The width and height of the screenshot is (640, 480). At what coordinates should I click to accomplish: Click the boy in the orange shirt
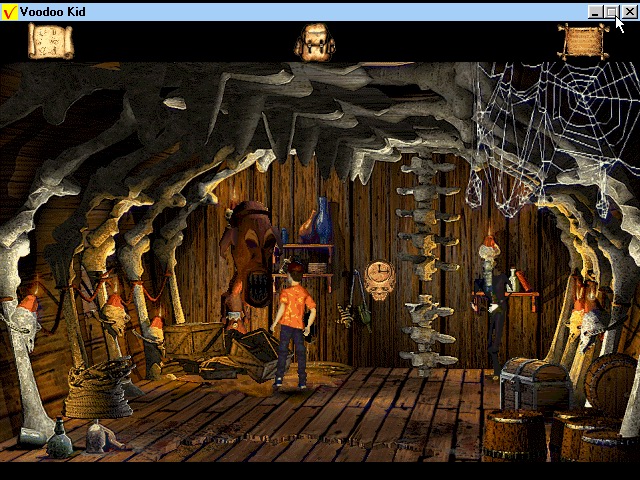click(295, 325)
